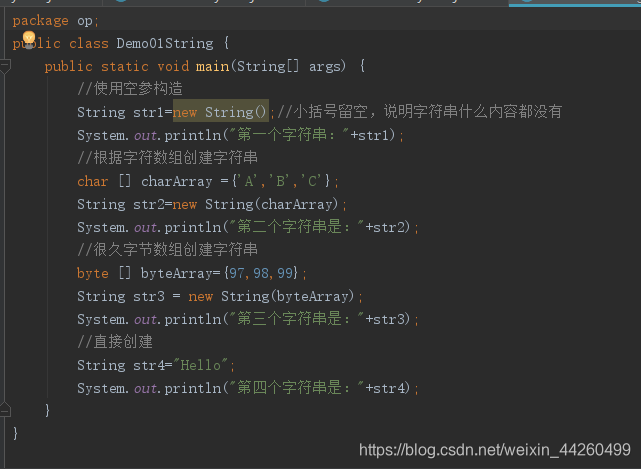Click the 'package op;' line
641x469 pixels.
(x=56, y=20)
